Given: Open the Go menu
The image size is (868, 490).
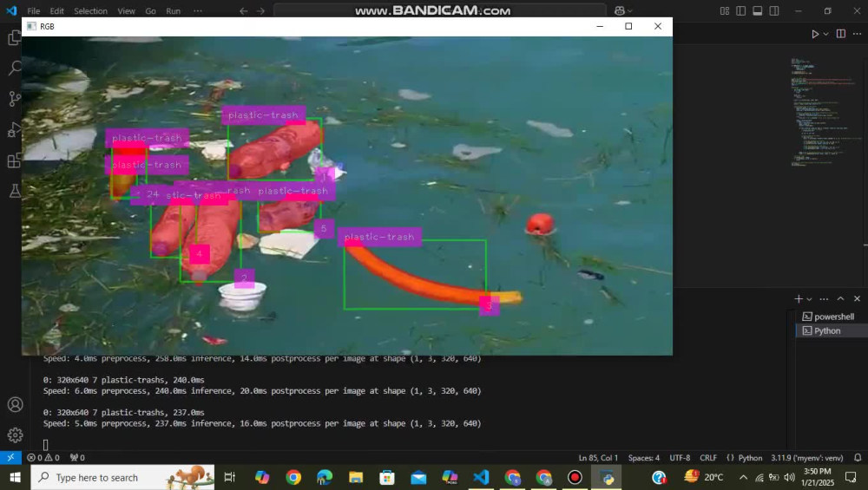Looking at the screenshot, I should [150, 10].
